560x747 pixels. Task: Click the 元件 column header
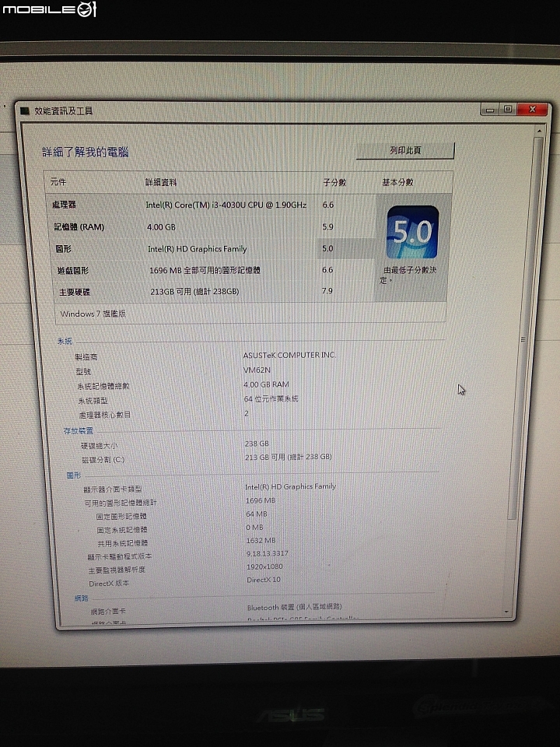(58, 182)
